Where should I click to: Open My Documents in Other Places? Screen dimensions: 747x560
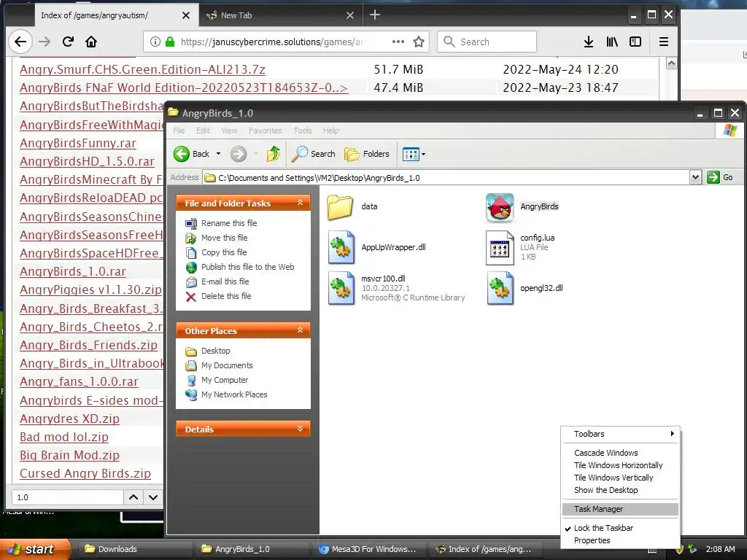click(227, 365)
